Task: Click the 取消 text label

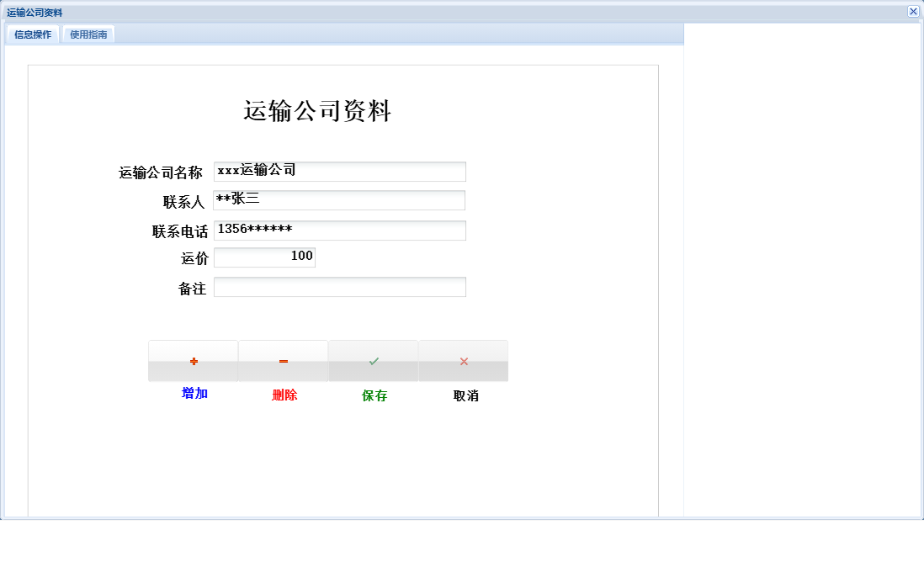Action: tap(464, 395)
